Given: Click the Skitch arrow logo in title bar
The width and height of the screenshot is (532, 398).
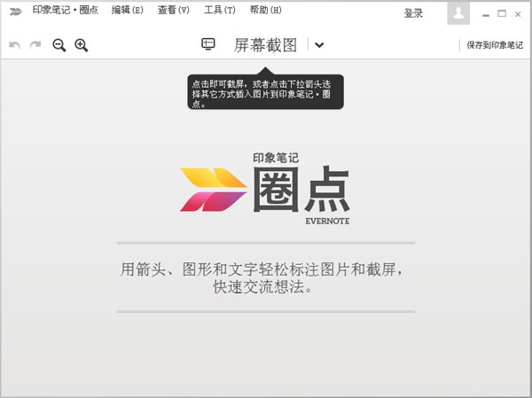Looking at the screenshot, I should [x=16, y=12].
